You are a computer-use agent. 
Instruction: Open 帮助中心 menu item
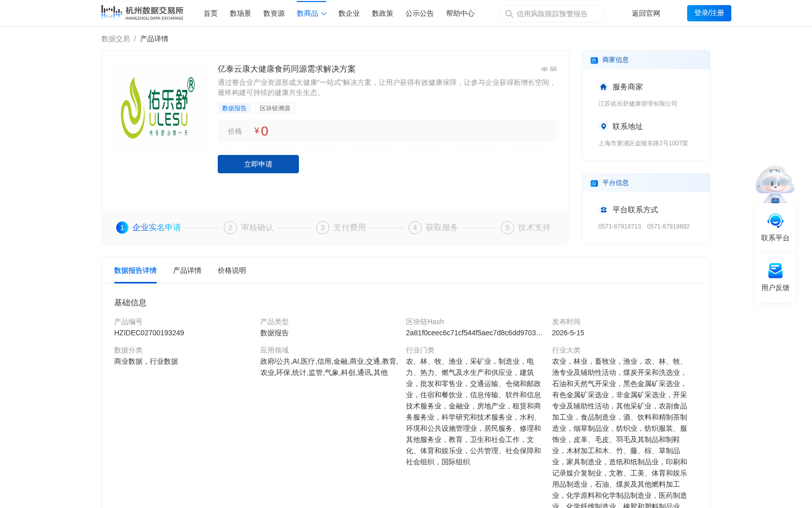[x=460, y=13]
